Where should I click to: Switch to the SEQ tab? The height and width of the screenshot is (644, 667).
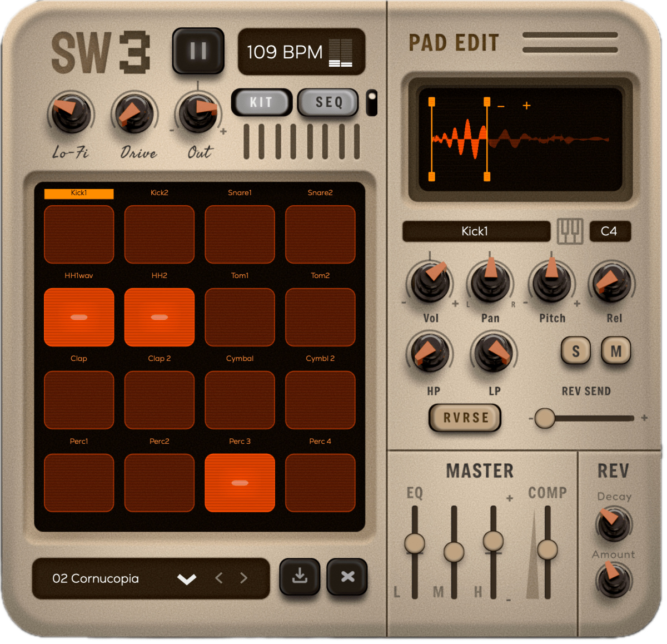pos(328,102)
